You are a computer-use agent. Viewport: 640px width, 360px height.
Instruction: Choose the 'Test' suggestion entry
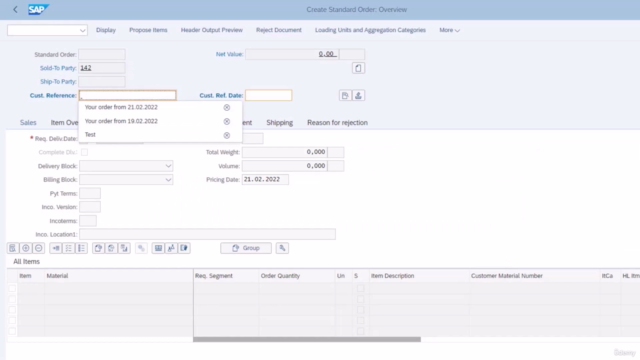(x=90, y=135)
